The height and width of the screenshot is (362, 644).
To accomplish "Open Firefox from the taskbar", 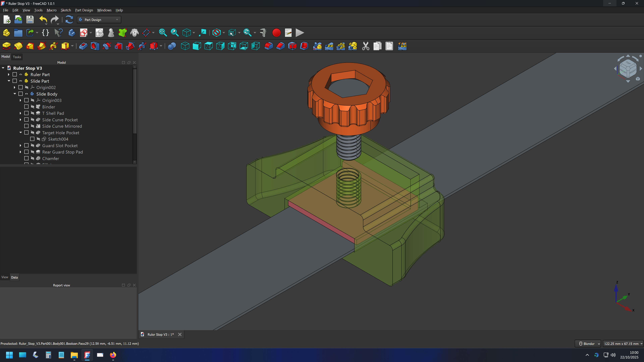I will coord(113,355).
